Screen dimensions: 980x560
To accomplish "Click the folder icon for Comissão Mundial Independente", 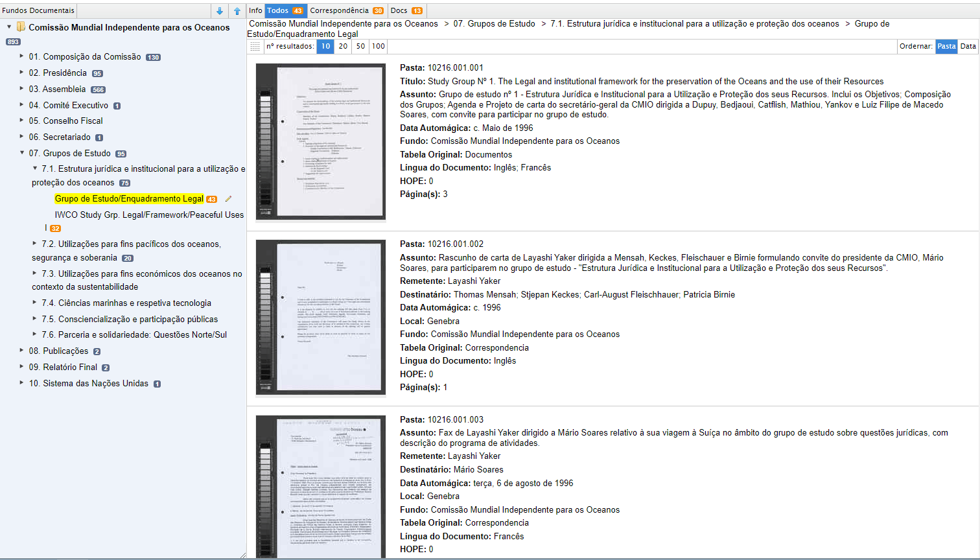I will click(21, 27).
